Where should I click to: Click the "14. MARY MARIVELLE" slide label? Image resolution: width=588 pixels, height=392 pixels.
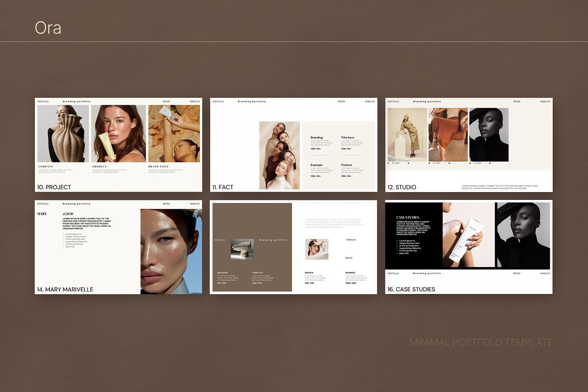(65, 290)
